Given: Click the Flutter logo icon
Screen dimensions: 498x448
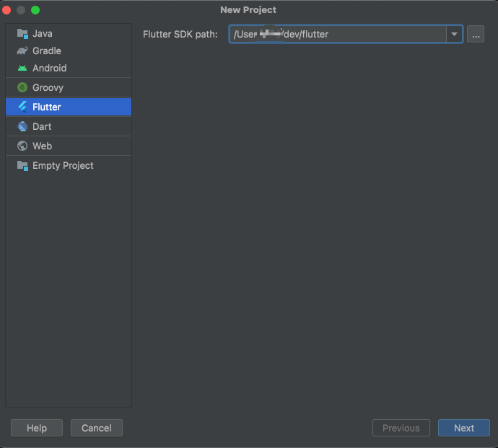Looking at the screenshot, I should (x=22, y=107).
